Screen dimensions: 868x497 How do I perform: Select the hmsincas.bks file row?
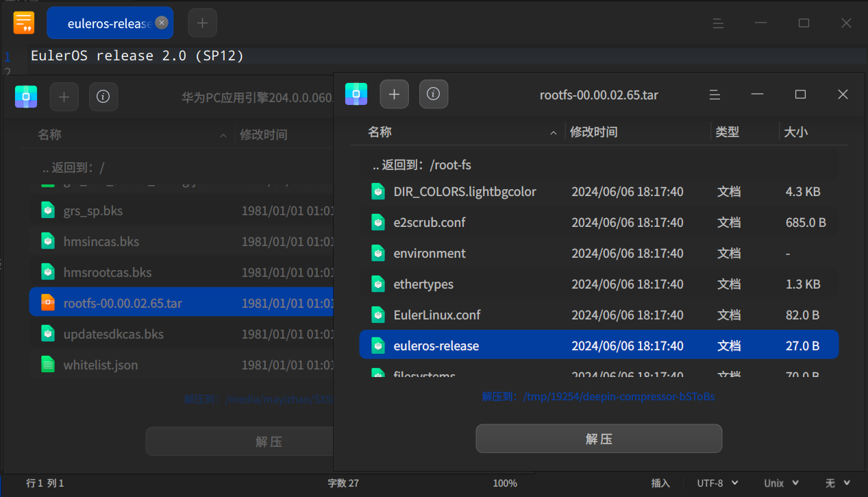182,241
